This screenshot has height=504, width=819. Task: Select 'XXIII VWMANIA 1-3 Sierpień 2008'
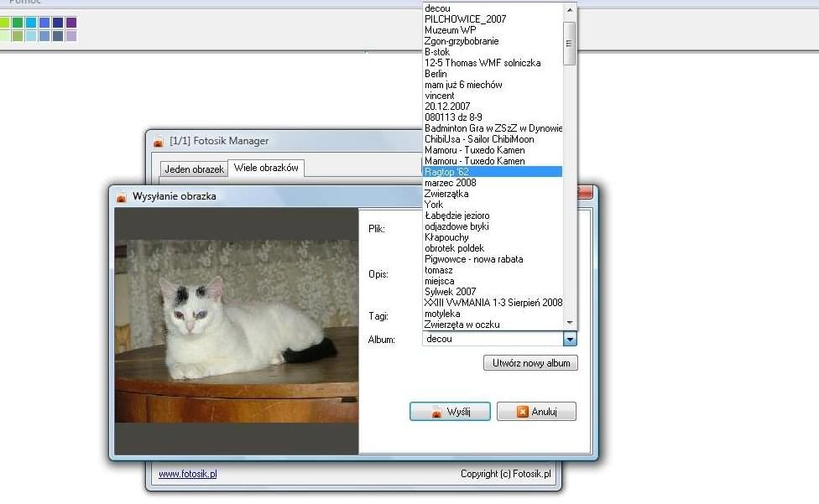[x=492, y=303]
